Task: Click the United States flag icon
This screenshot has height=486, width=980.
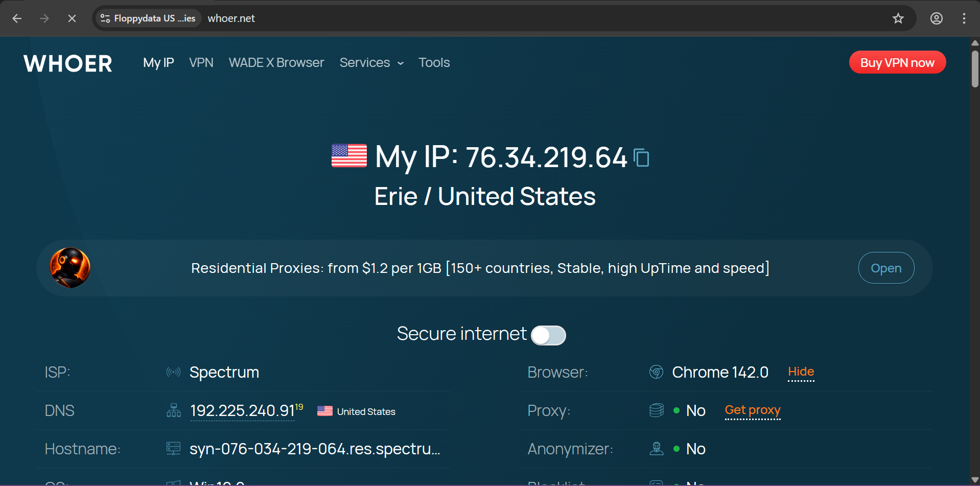Action: pyautogui.click(x=349, y=156)
